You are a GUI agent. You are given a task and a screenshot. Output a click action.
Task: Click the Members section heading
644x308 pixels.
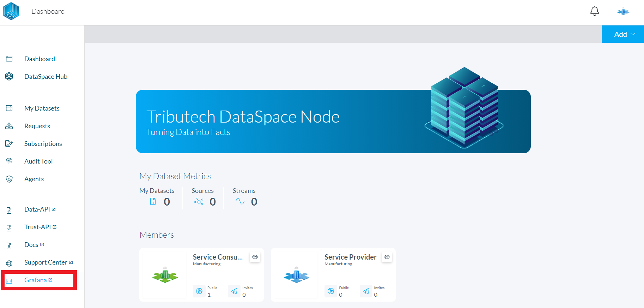click(157, 235)
